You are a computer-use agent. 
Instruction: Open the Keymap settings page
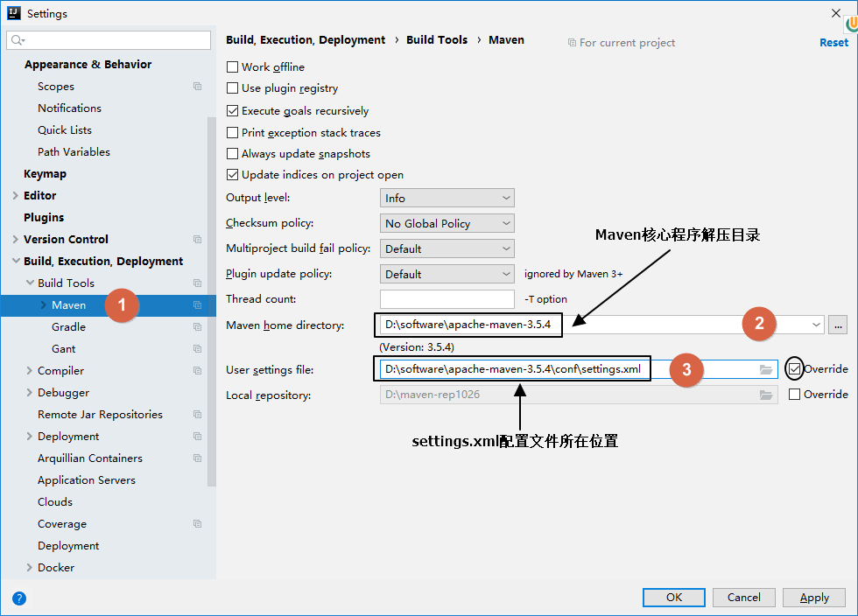click(x=45, y=174)
